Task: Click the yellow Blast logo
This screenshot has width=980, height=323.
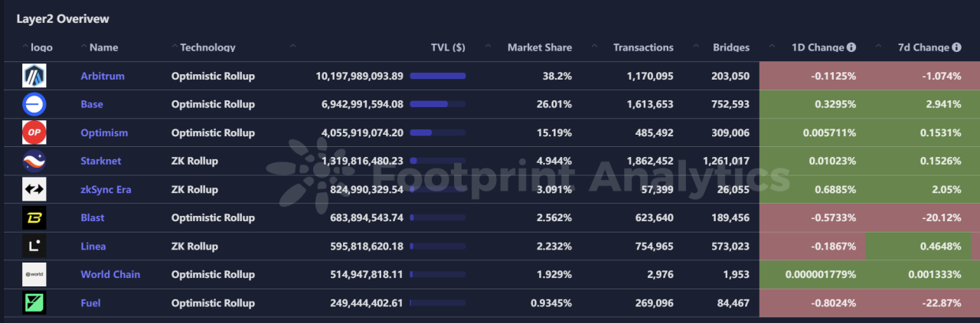Action: click(x=34, y=217)
